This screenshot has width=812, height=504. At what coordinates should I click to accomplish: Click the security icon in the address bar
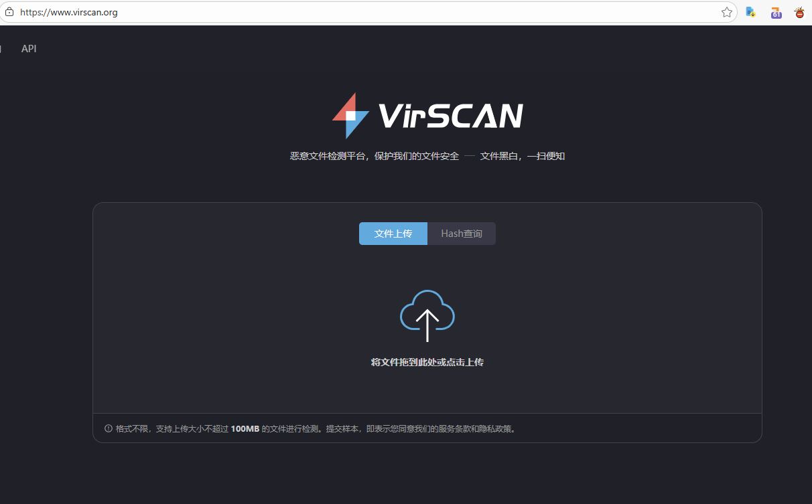point(9,11)
